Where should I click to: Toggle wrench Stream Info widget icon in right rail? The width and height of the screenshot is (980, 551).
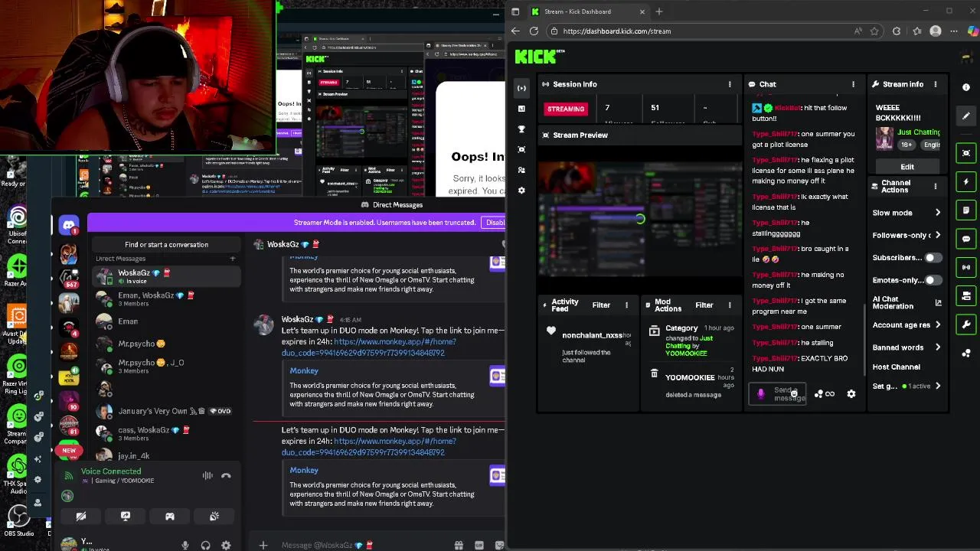click(x=966, y=324)
